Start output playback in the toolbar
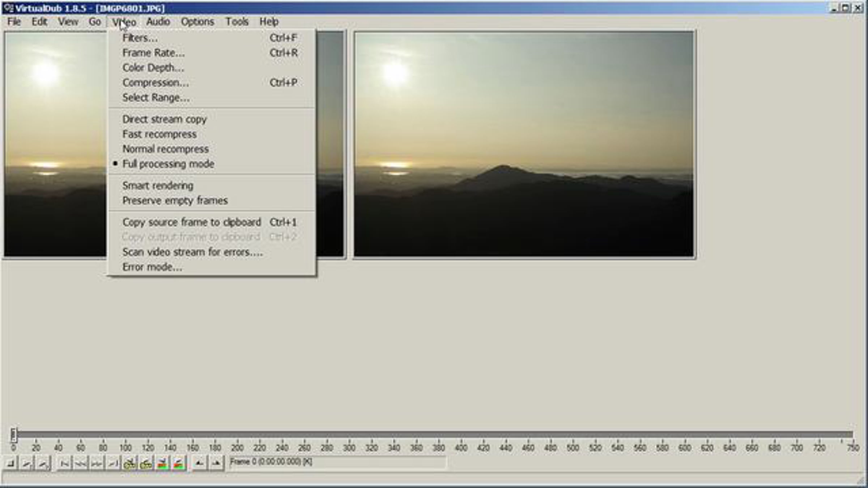This screenshot has width=868, height=488. coord(43,463)
